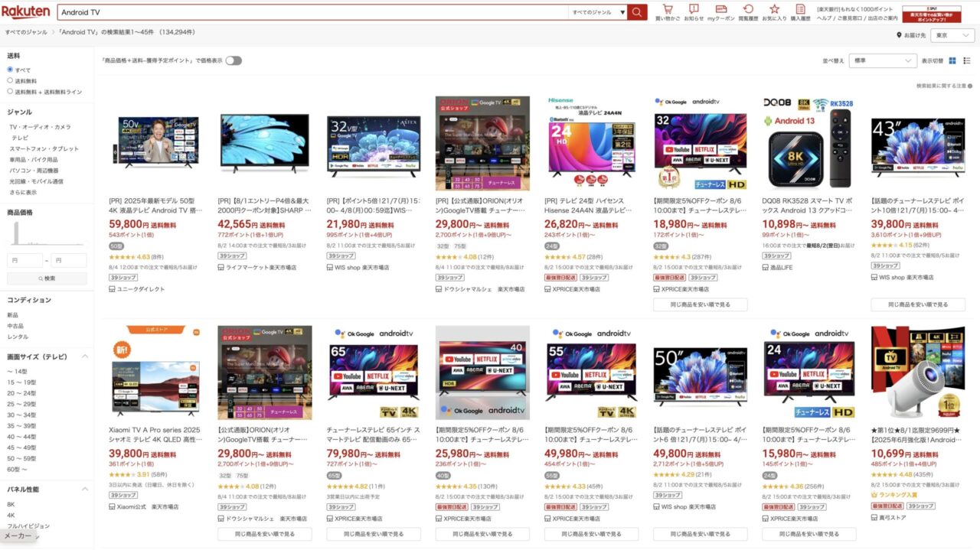The image size is (980, 550).
Task: Open the myクーポン coupon icon
Action: pos(720,9)
